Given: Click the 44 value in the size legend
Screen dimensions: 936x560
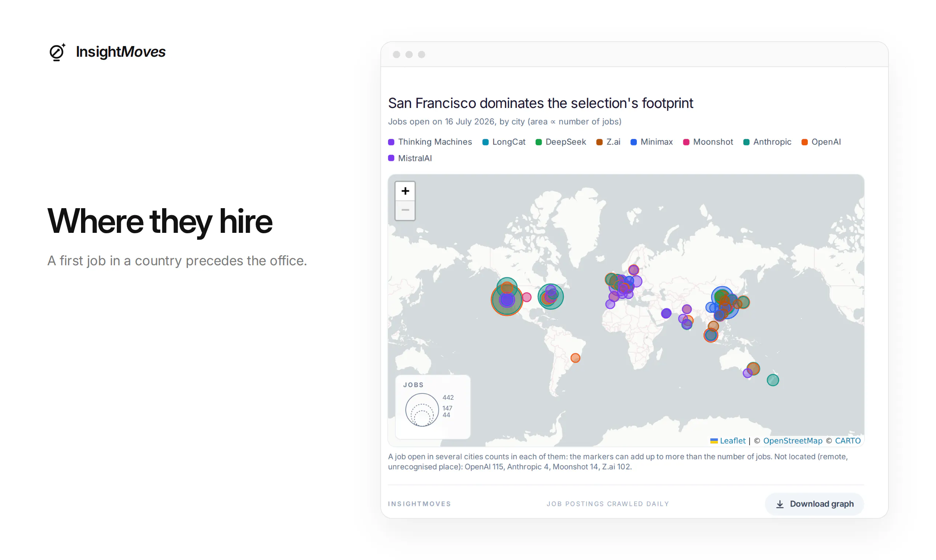Looking at the screenshot, I should click(x=446, y=415).
